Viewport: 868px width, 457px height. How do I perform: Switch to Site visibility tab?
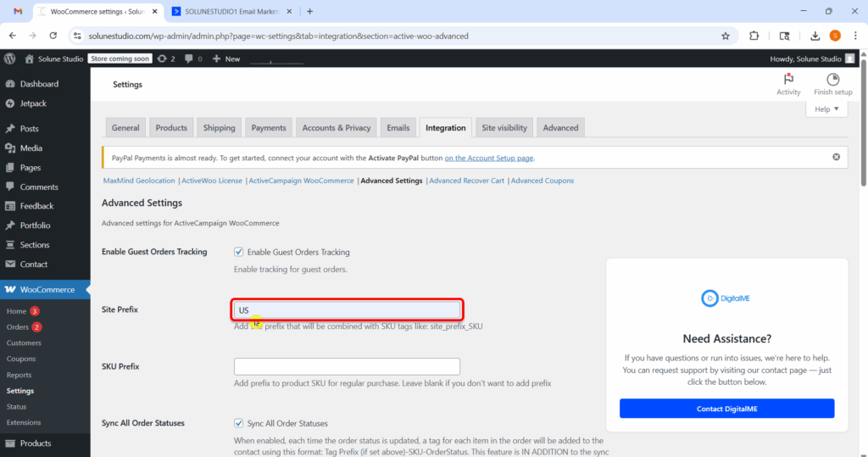(x=504, y=127)
